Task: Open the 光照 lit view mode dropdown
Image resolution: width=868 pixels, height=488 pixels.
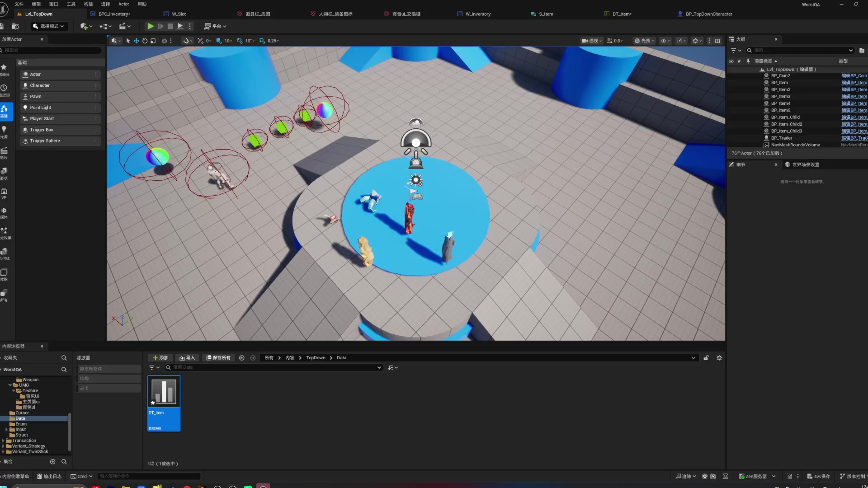Action: click(x=644, y=41)
